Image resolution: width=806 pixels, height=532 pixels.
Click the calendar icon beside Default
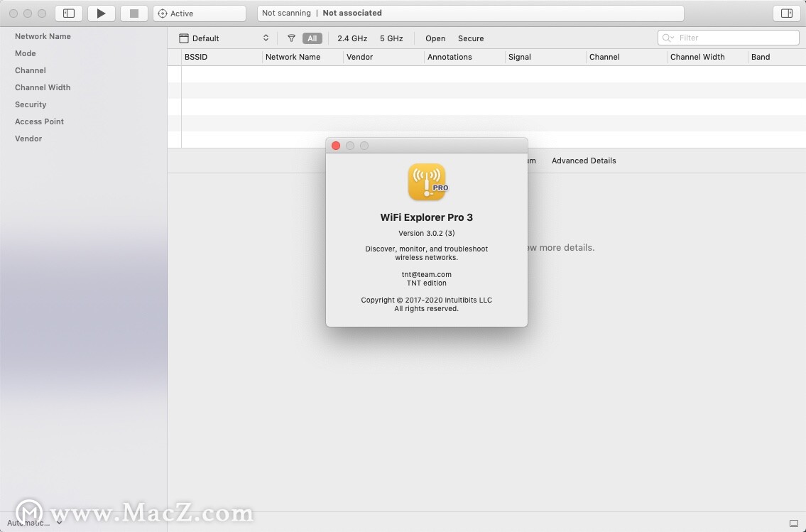pyautogui.click(x=183, y=38)
